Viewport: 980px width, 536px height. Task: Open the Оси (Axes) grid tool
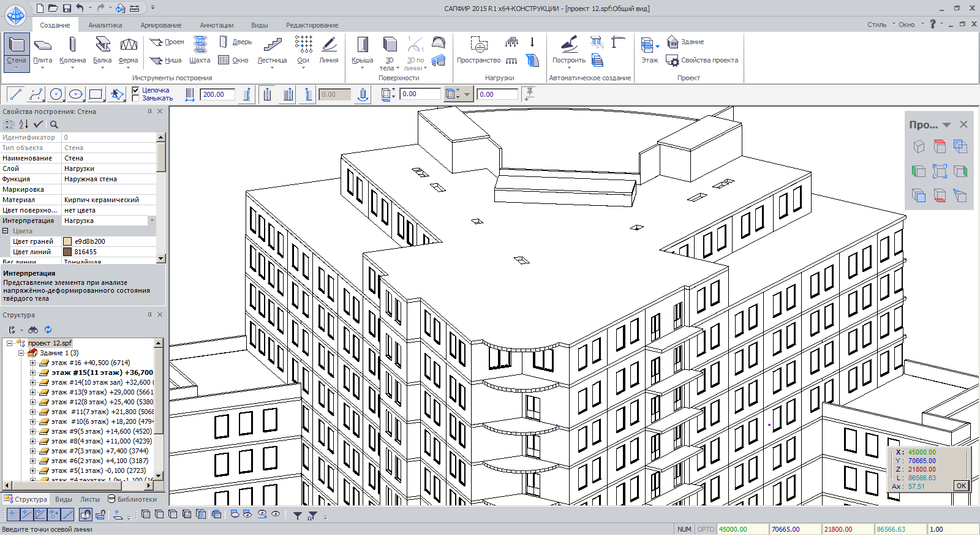303,45
